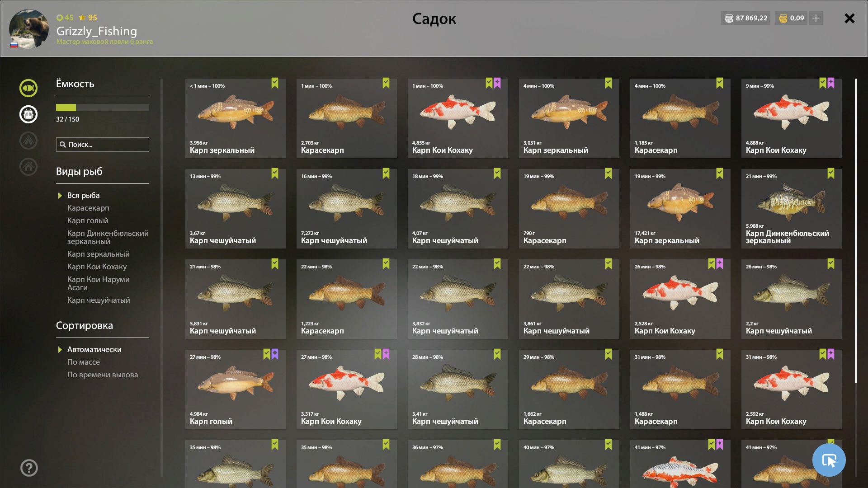Click the silver coins balance 87 869,22
868x488 pixels.
click(745, 18)
